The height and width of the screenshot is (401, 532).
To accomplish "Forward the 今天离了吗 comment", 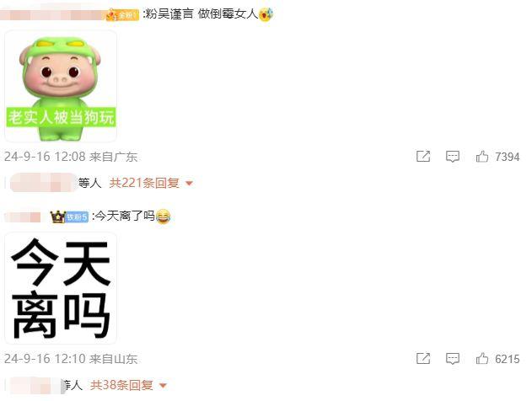I will (423, 358).
